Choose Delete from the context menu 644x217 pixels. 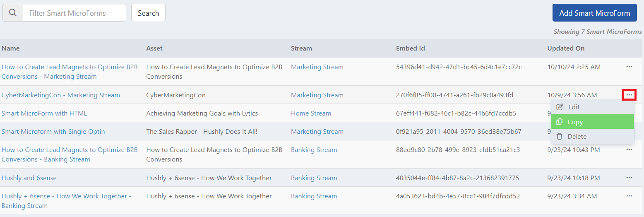(592, 136)
